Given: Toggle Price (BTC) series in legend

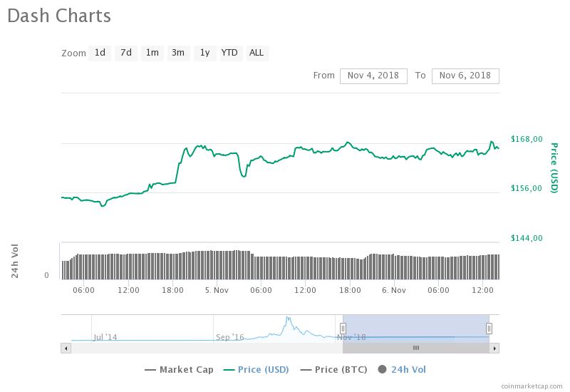Looking at the screenshot, I should coord(333,370).
